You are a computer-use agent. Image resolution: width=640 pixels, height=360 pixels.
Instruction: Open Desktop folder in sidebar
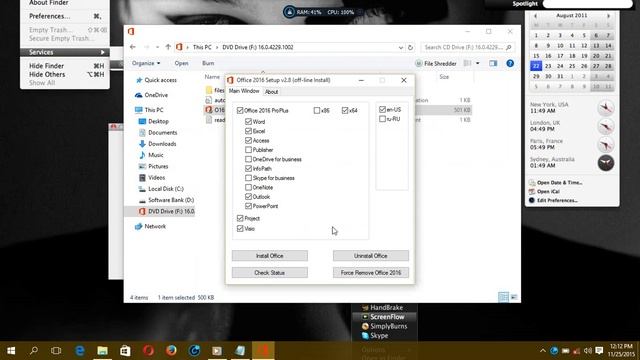click(154, 121)
